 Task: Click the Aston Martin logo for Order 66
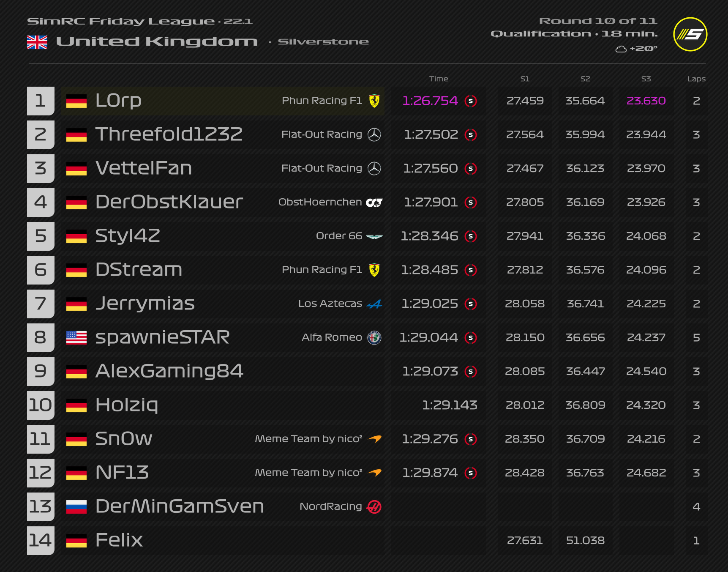click(x=374, y=236)
